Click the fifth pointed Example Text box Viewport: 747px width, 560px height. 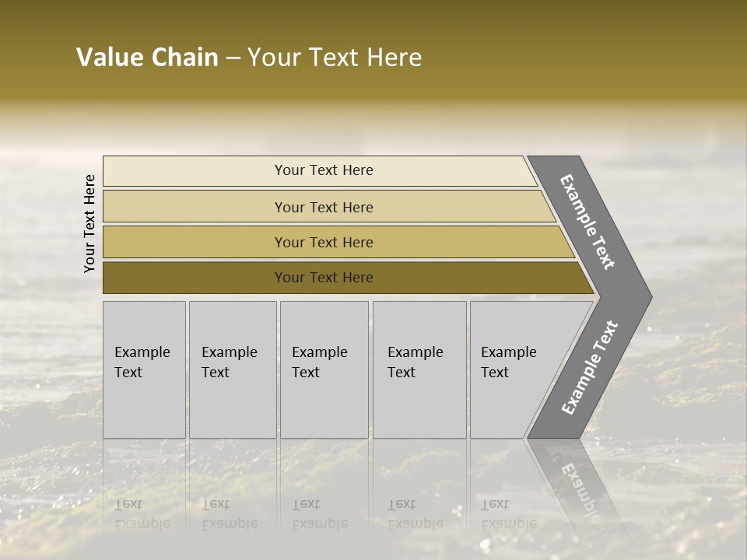tap(514, 369)
